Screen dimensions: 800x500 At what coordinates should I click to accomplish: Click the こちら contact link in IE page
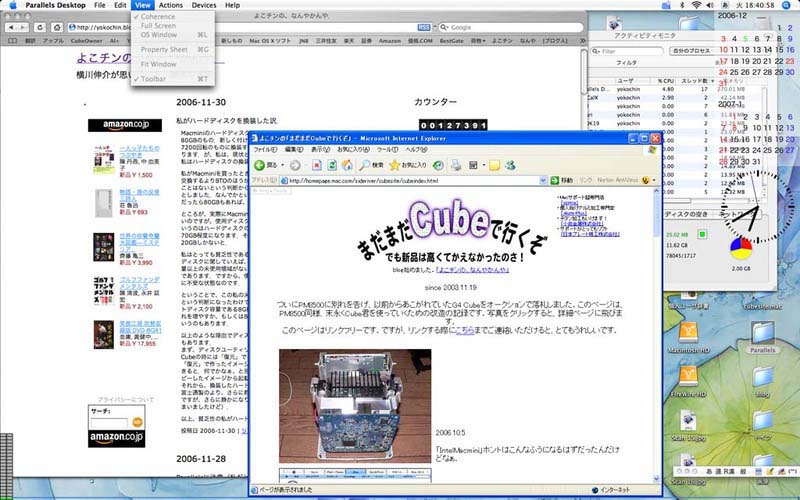click(465, 330)
